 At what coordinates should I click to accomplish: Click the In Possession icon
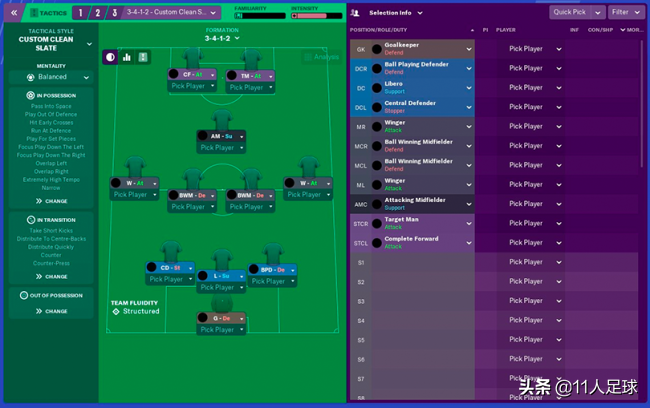click(x=30, y=95)
